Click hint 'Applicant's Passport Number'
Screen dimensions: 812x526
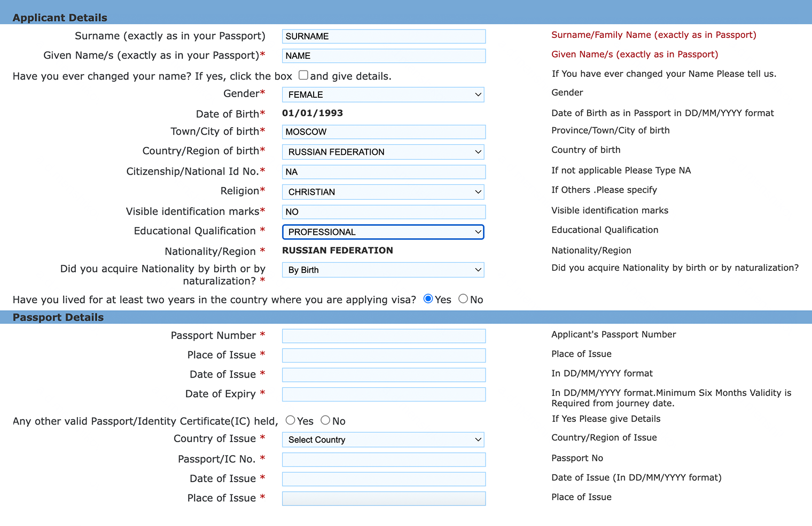614,334
